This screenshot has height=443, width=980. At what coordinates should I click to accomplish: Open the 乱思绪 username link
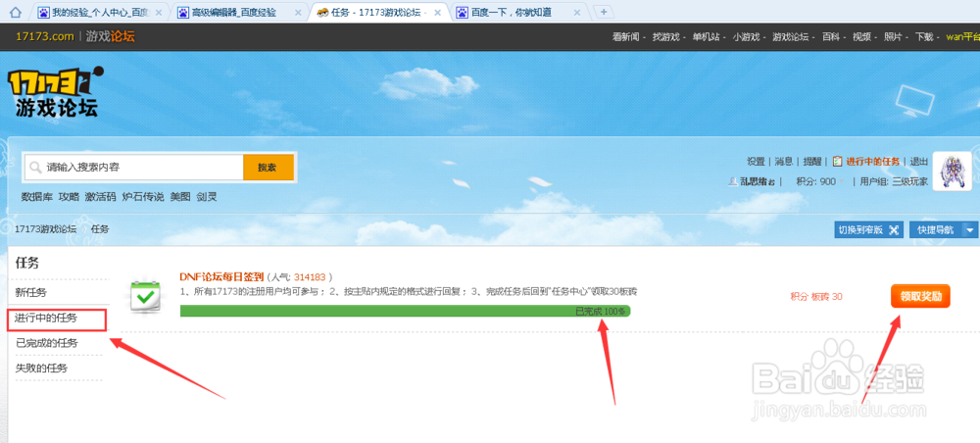click(758, 182)
